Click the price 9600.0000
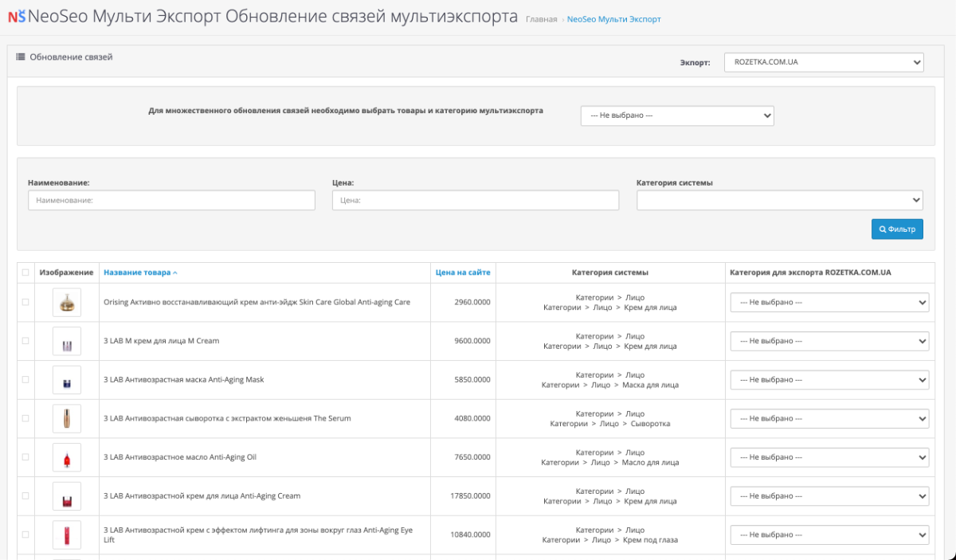Image resolution: width=956 pixels, height=560 pixels. click(472, 341)
